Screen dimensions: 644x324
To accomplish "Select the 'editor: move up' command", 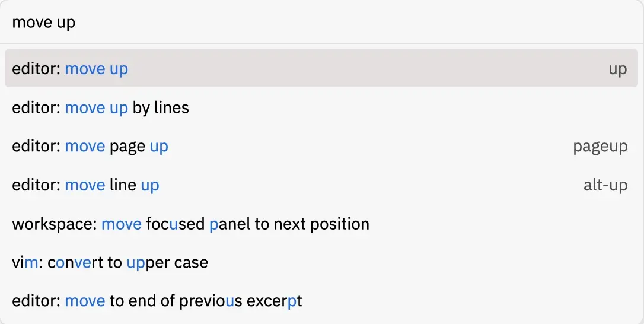I will coord(321,68).
